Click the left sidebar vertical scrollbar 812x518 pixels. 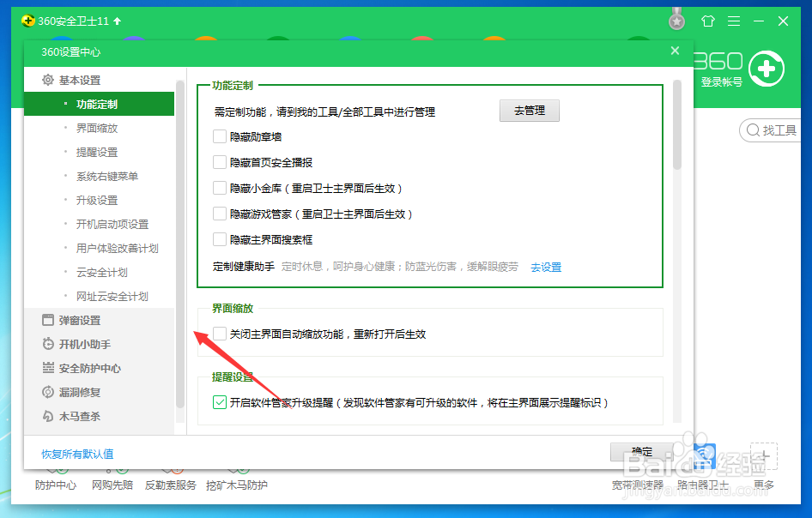180,244
